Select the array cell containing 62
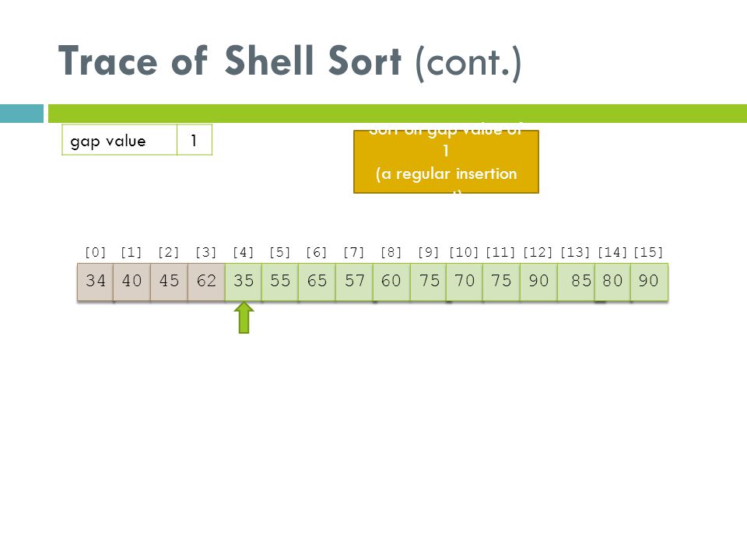Image resolution: width=747 pixels, height=560 pixels. (206, 282)
